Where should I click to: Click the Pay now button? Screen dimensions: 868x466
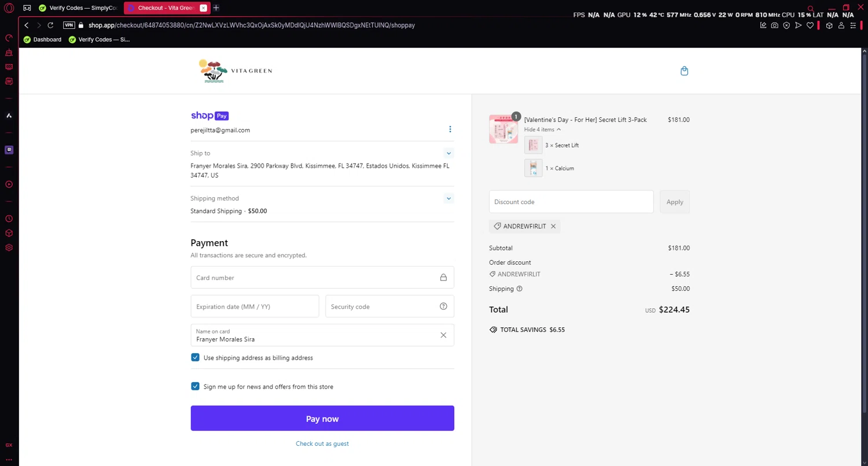click(322, 418)
